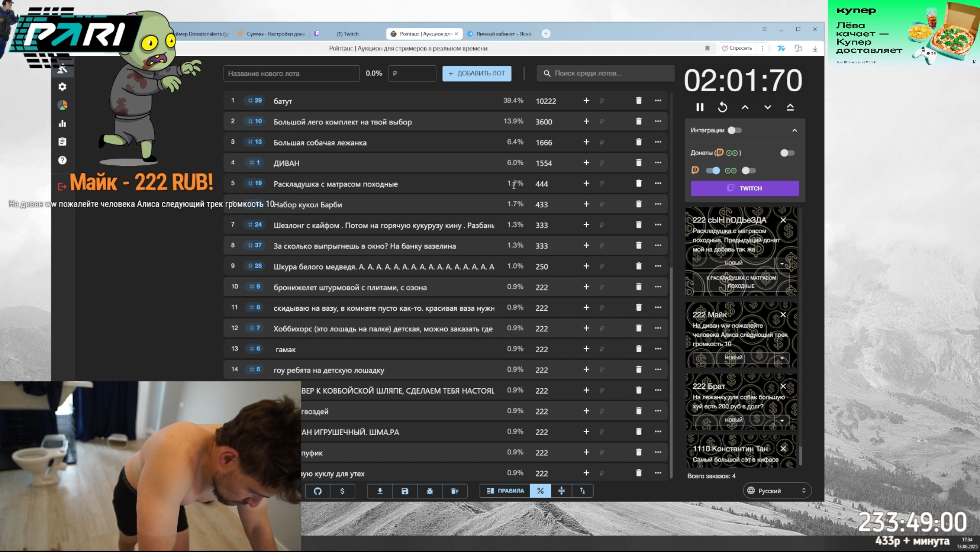The height and width of the screenshot is (552, 980).
Task: Click the donations panel scrollbar
Action: coord(800,455)
